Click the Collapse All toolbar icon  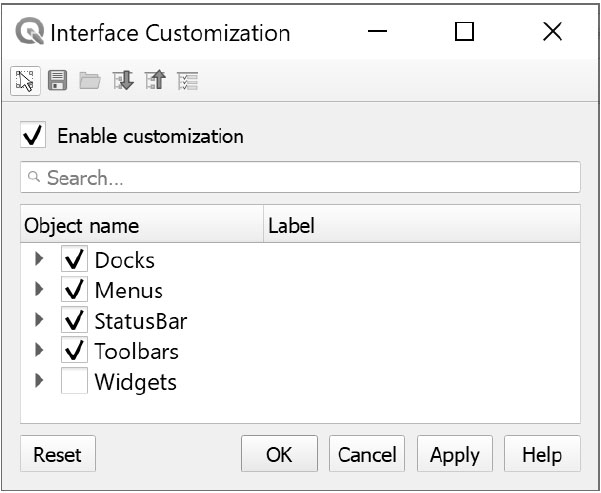pyautogui.click(x=154, y=81)
